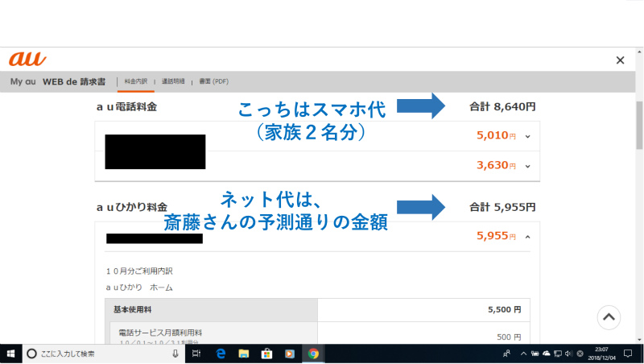Click the network tray icon
644x364 pixels.
(x=557, y=354)
